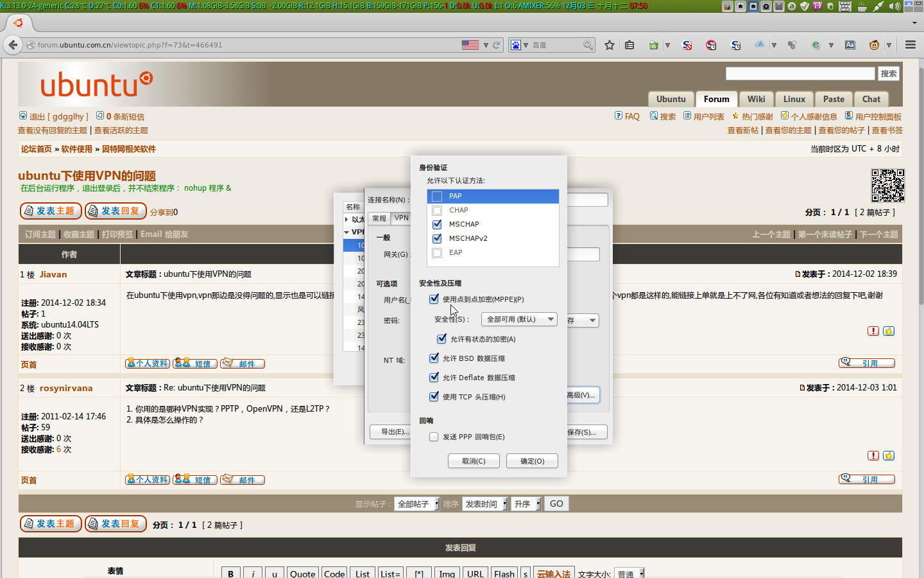The image size is (924, 578).
Task: Enable the EAP authentication checkbox
Action: [x=437, y=252]
